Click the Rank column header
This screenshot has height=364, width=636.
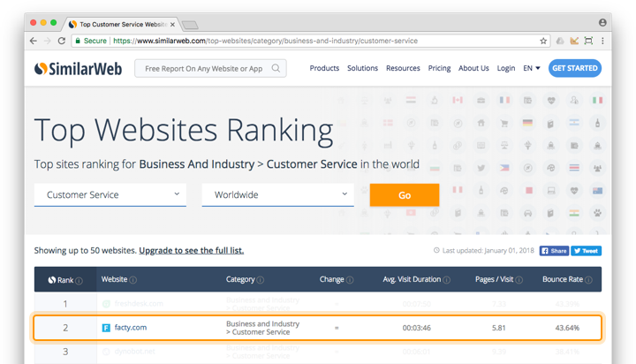point(65,279)
